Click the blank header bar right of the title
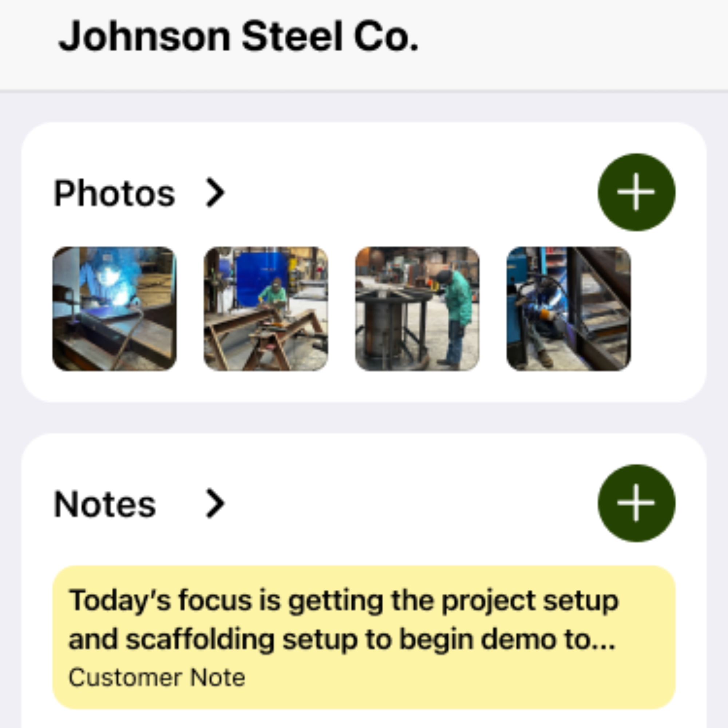 [565, 38]
